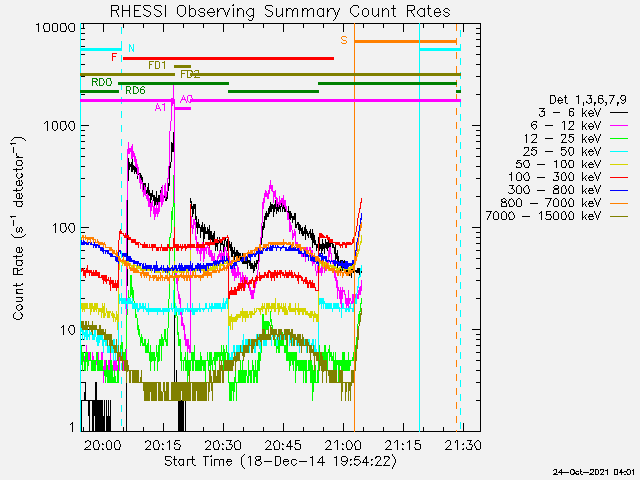Click the '1000' y-axis tick label
640x480 pixels.
60,126
